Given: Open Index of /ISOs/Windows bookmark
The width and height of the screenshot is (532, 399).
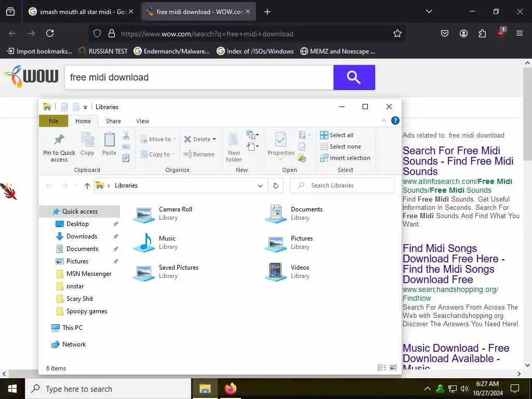Looking at the screenshot, I should pos(255,51).
